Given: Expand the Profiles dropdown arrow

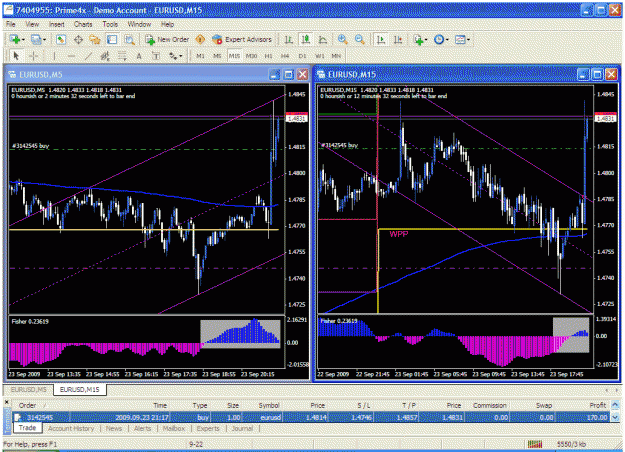Looking at the screenshot, I should (x=44, y=40).
